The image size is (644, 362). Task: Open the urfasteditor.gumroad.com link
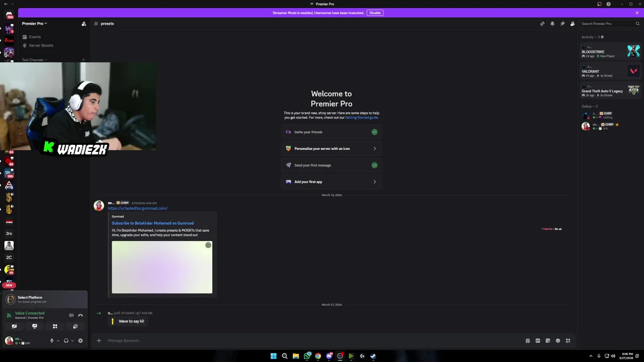[x=137, y=208]
